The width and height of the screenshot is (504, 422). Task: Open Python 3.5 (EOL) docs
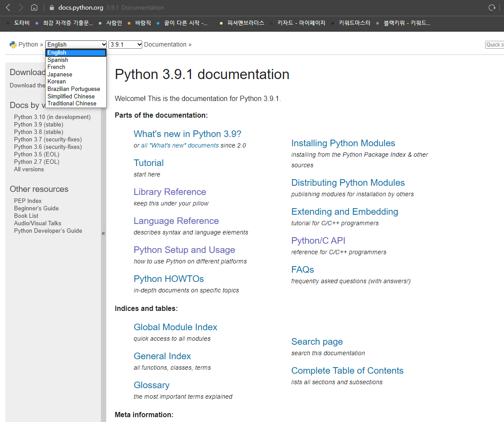[x=36, y=154]
